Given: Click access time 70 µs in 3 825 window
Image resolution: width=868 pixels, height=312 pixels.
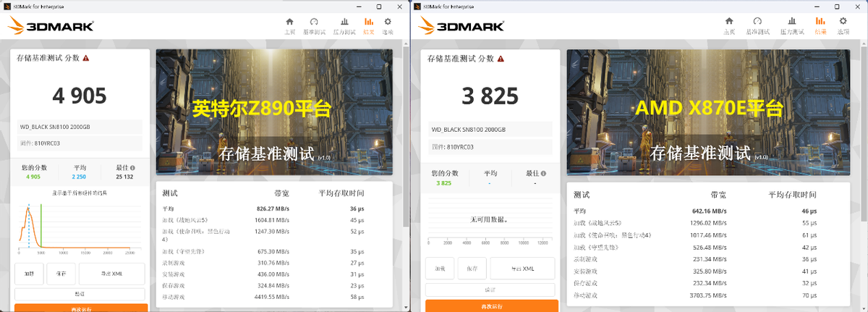Looking at the screenshot, I should pos(809,295).
